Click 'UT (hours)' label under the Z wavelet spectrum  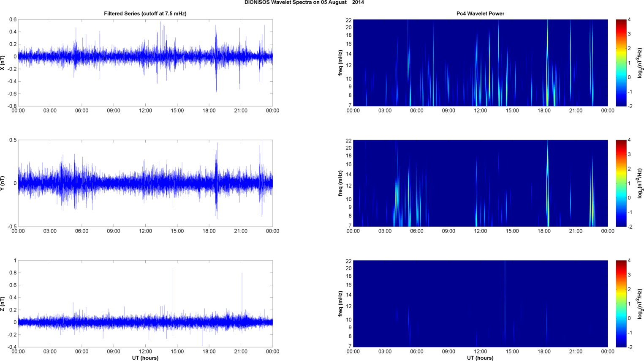pyautogui.click(x=480, y=358)
